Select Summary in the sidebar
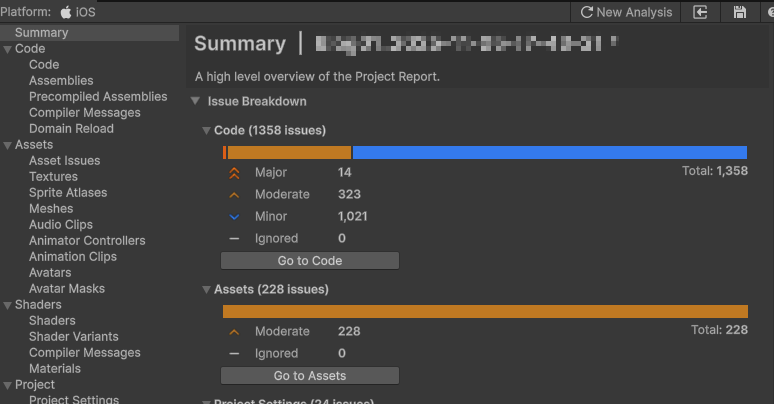774x404 pixels. [x=42, y=33]
